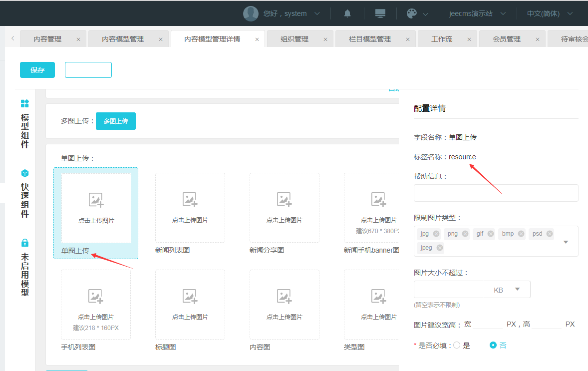Click the 帮助信息 input field

tap(496, 193)
